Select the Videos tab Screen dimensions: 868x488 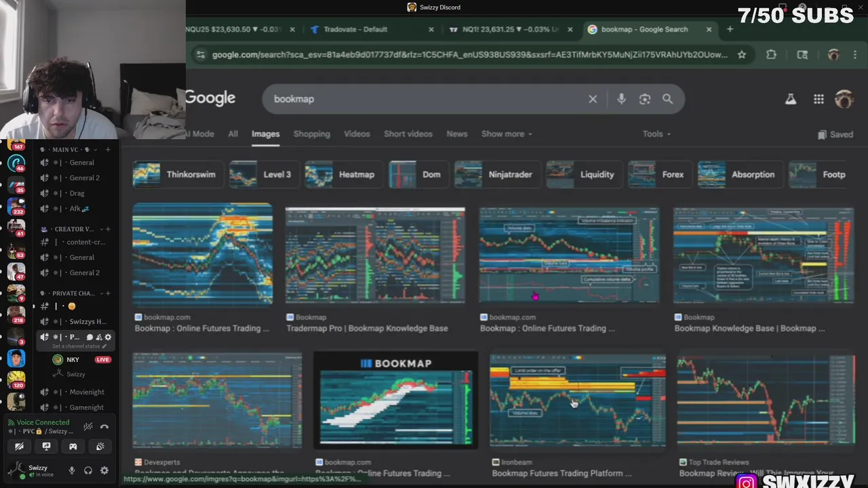tap(357, 134)
